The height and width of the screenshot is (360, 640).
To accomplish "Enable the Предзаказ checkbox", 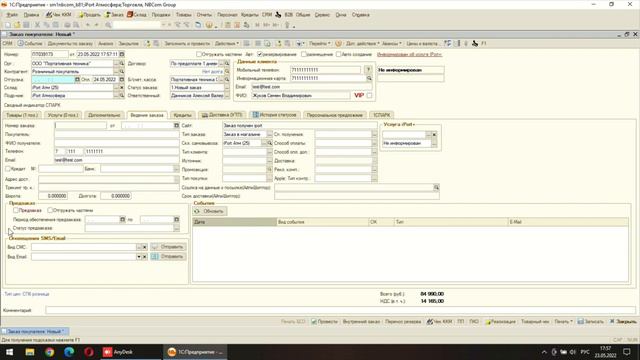I will point(16,210).
